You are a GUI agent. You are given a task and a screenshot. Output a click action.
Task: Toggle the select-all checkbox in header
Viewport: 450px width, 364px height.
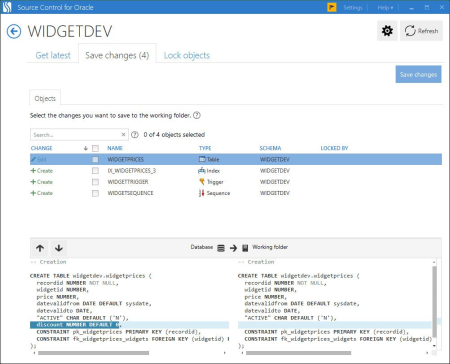[x=95, y=148]
